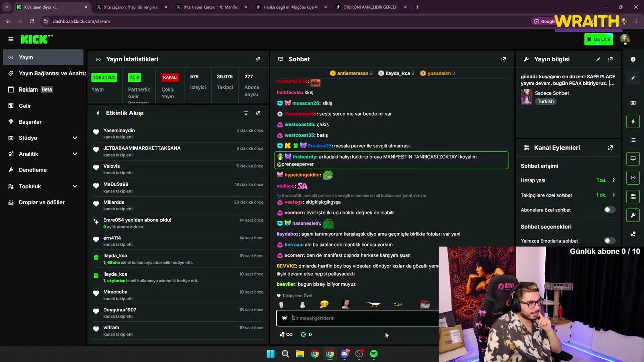Click the Kick logo in the header

(36, 39)
